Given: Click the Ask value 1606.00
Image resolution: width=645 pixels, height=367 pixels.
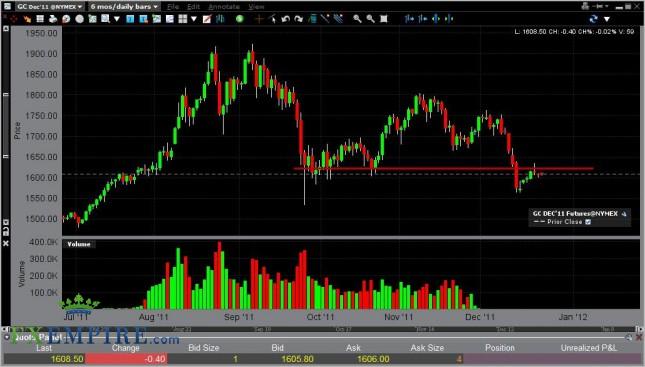Looking at the screenshot, I should tap(373, 359).
